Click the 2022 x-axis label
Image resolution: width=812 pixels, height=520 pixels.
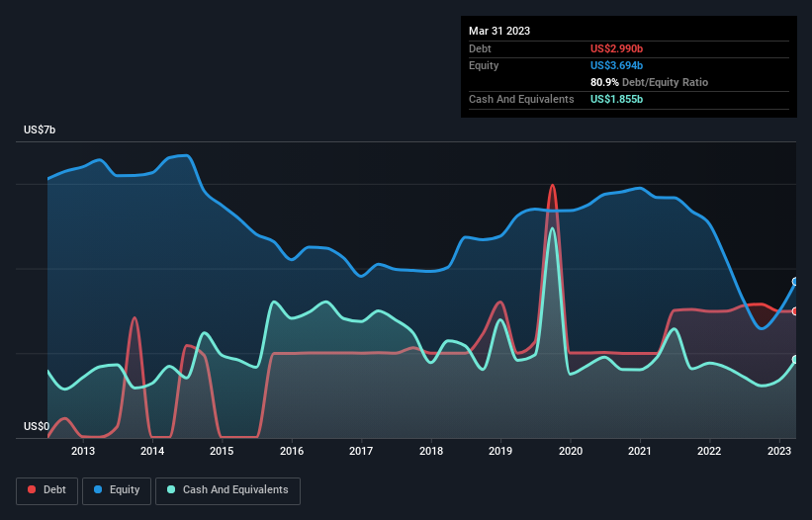pyautogui.click(x=709, y=451)
